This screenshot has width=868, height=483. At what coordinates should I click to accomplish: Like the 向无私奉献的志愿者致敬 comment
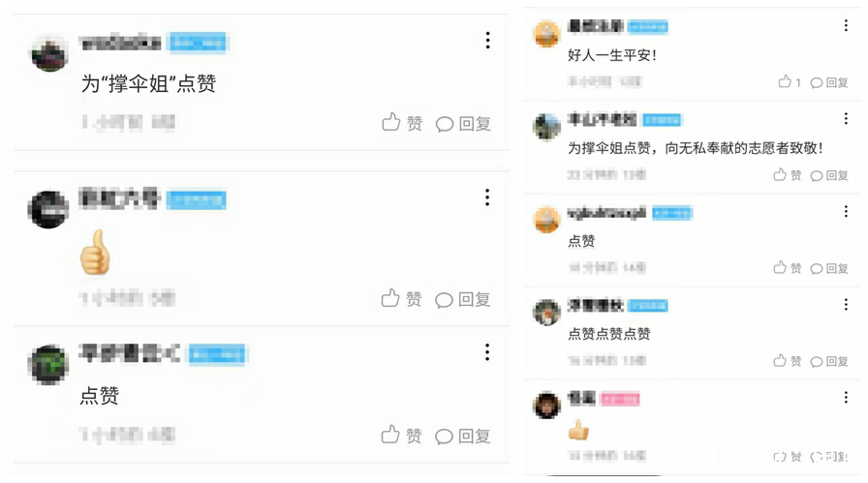click(788, 175)
